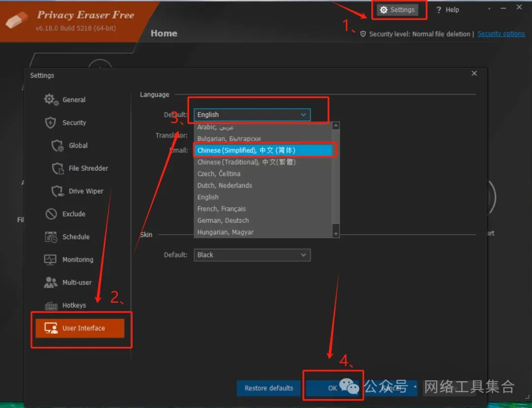Open the Skin dropdown showing Black

point(252,255)
